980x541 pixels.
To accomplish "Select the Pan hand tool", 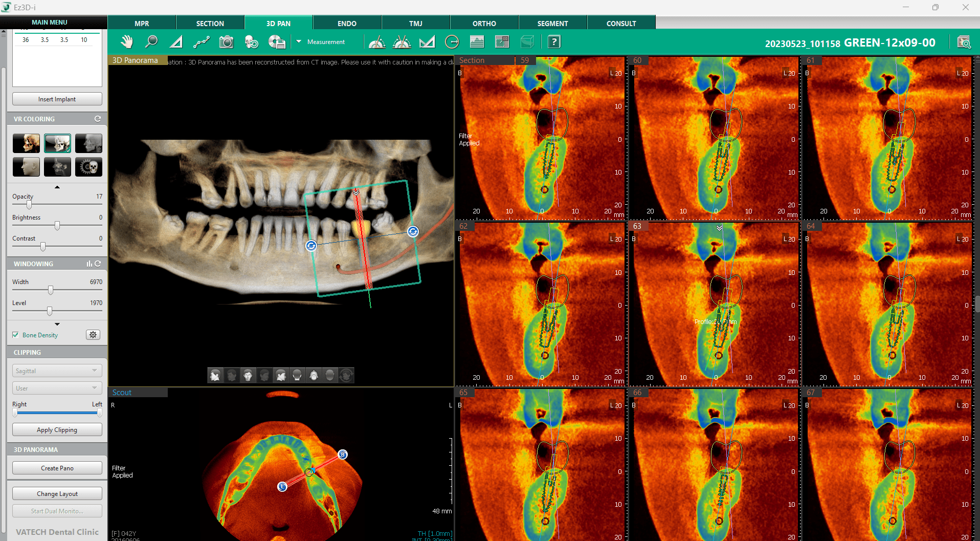I will coord(126,42).
